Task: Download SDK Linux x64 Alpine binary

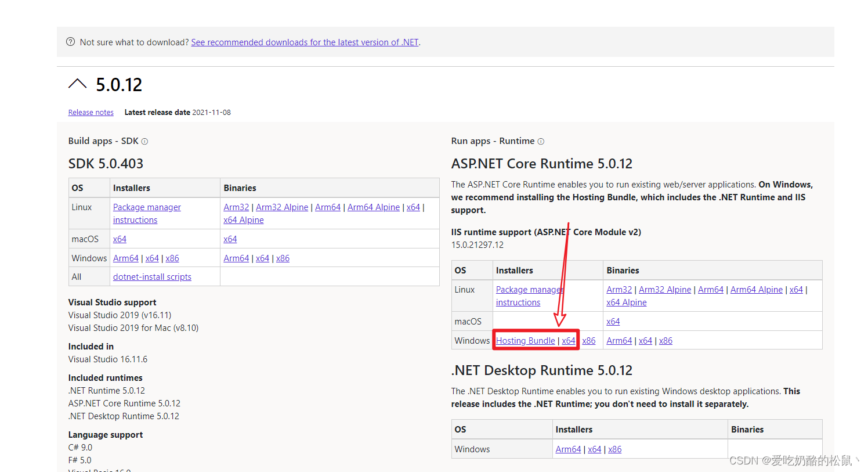Action: (x=244, y=220)
